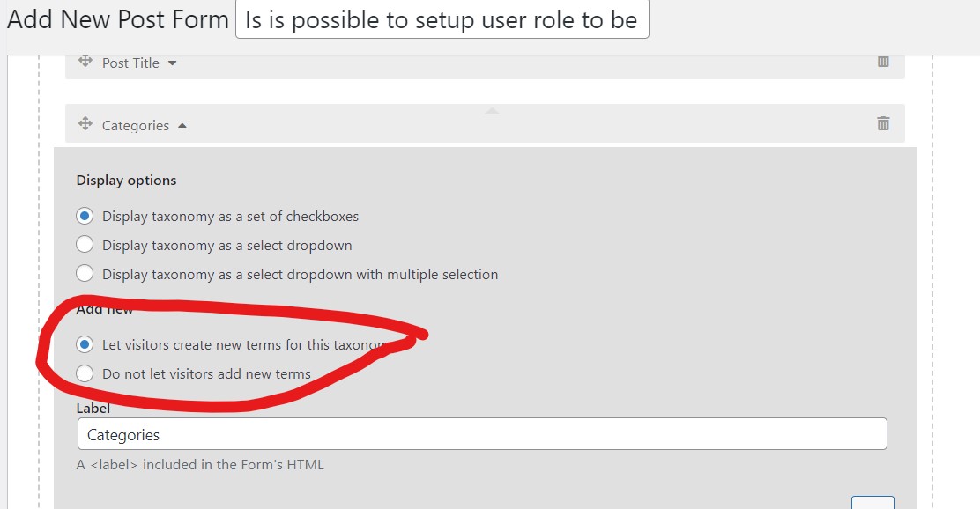Screen dimensions: 980x509
Task: Select dropdown with multiple selection option
Action: click(x=85, y=274)
